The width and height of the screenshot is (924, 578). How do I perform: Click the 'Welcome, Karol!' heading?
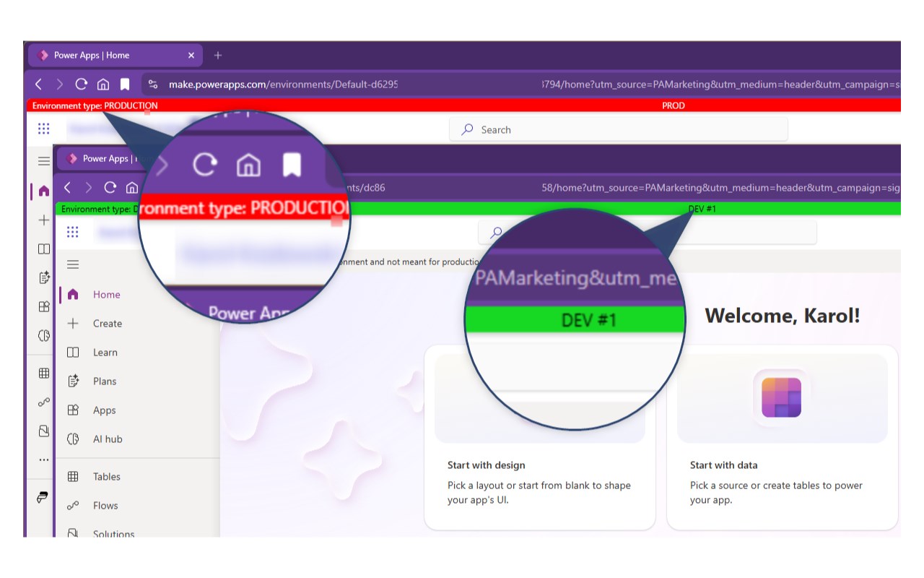tap(783, 316)
